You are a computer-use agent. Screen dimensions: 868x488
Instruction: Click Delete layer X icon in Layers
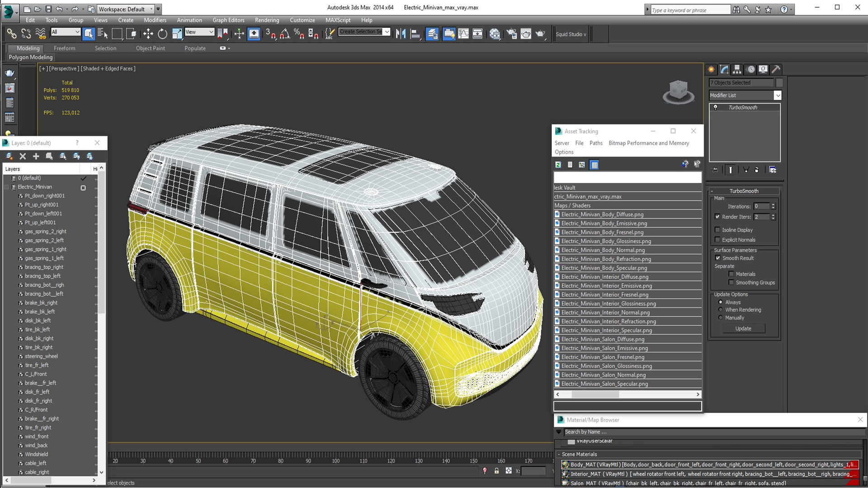23,156
